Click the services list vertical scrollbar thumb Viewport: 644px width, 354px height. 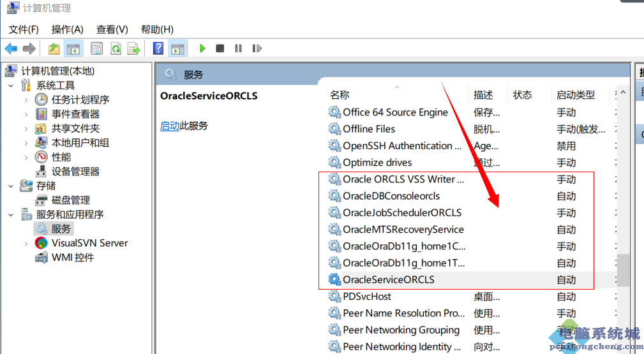tap(623, 270)
